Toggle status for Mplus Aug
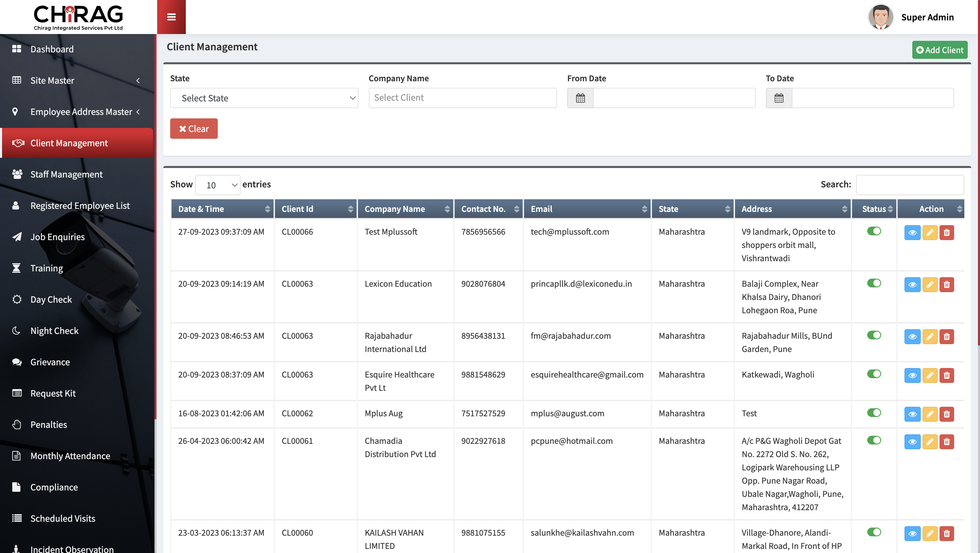This screenshot has width=980, height=553. tap(874, 413)
